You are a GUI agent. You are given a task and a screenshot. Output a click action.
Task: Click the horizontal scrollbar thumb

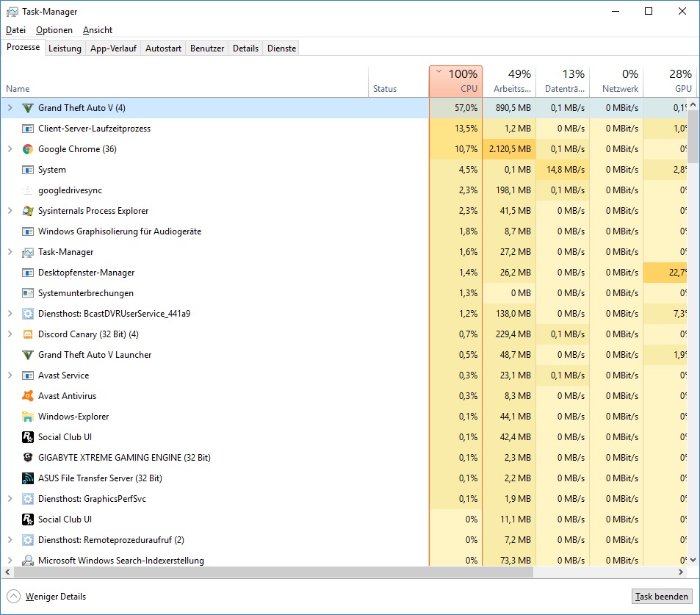point(274,572)
